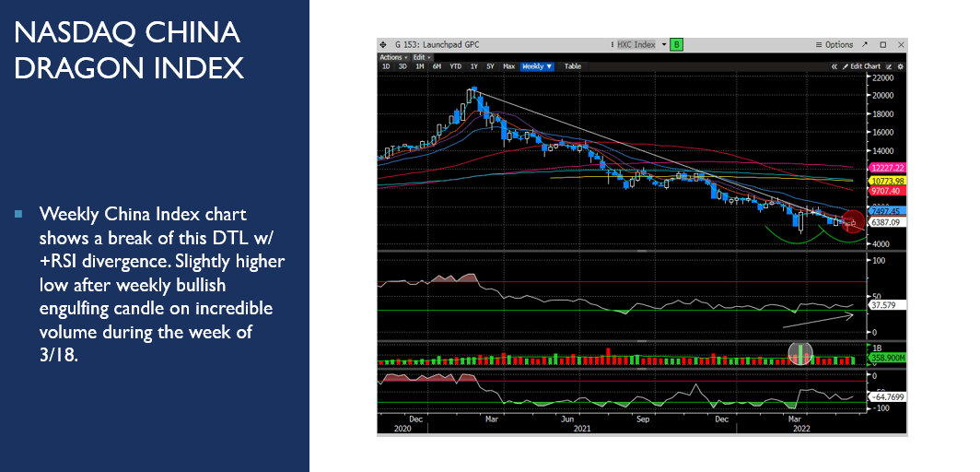Image resolution: width=980 pixels, height=472 pixels.
Task: Open the Weekly periodicity dropdown
Action: click(x=537, y=66)
